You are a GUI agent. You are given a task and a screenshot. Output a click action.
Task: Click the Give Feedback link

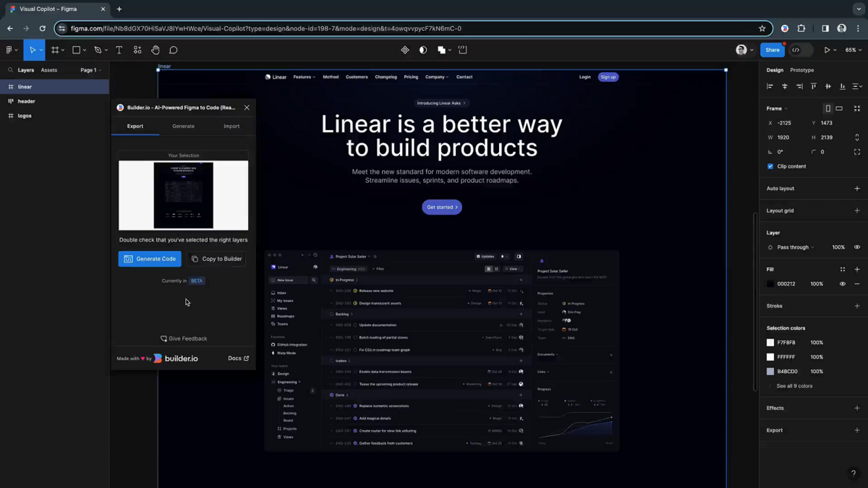point(184,338)
